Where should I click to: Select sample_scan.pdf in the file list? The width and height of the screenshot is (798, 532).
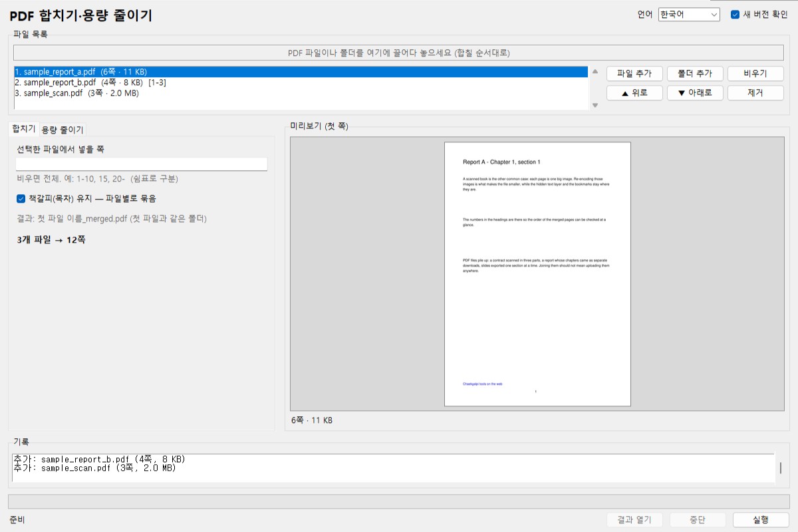(301, 93)
